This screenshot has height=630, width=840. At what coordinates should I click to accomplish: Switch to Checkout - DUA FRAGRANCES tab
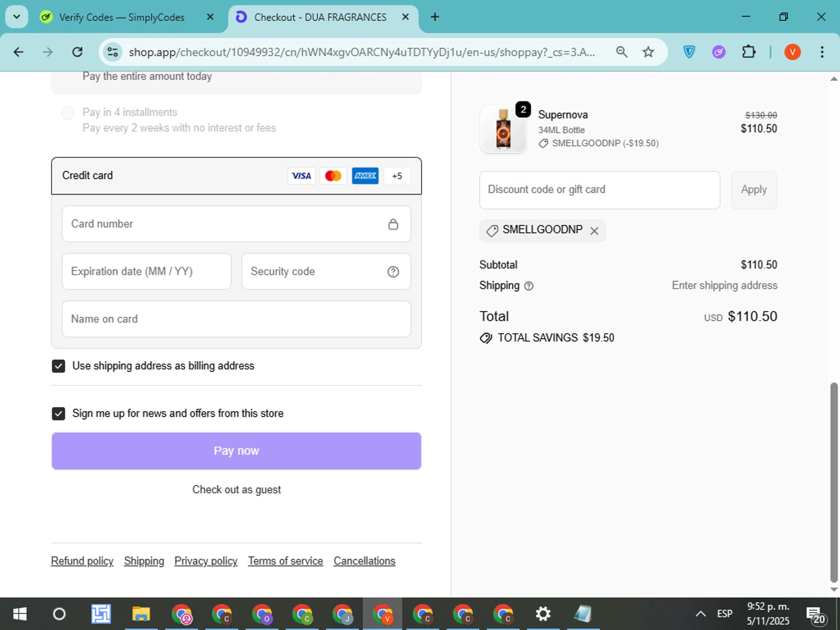click(320, 17)
